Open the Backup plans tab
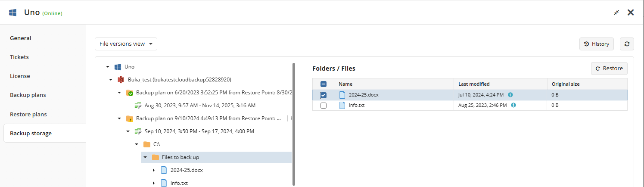The width and height of the screenshot is (644, 187). coord(28,95)
